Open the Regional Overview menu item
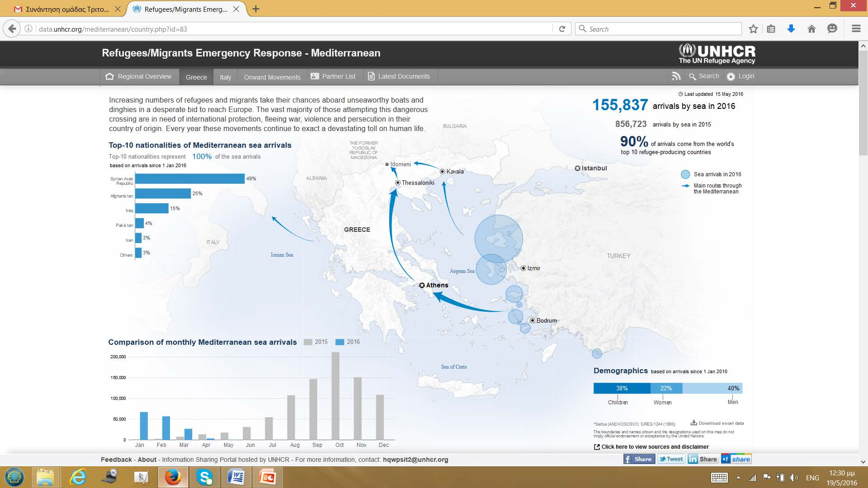The height and width of the screenshot is (488, 868). [x=138, y=76]
